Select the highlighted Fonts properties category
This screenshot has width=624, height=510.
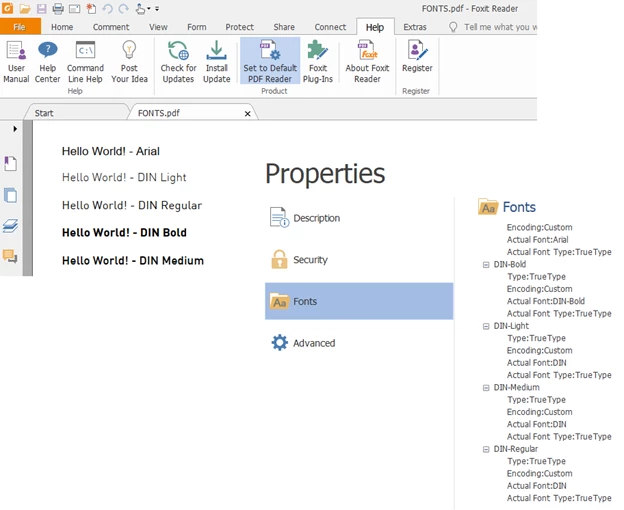coord(359,301)
